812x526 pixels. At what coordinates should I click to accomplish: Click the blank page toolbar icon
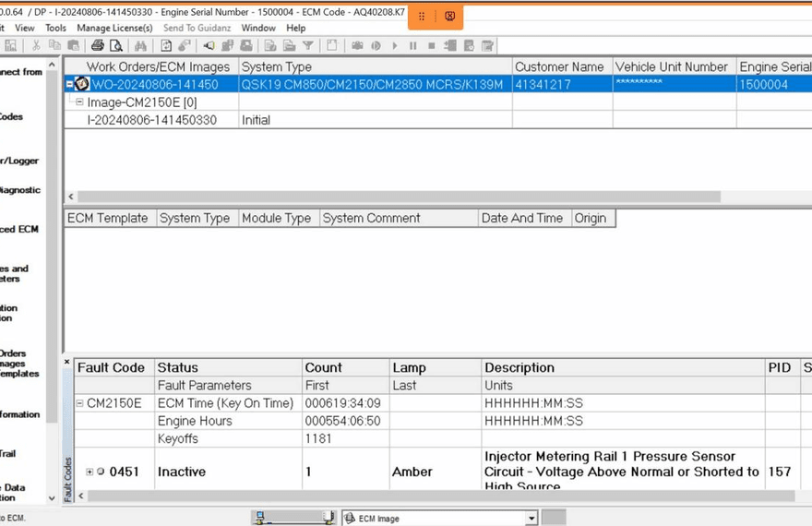click(x=332, y=45)
